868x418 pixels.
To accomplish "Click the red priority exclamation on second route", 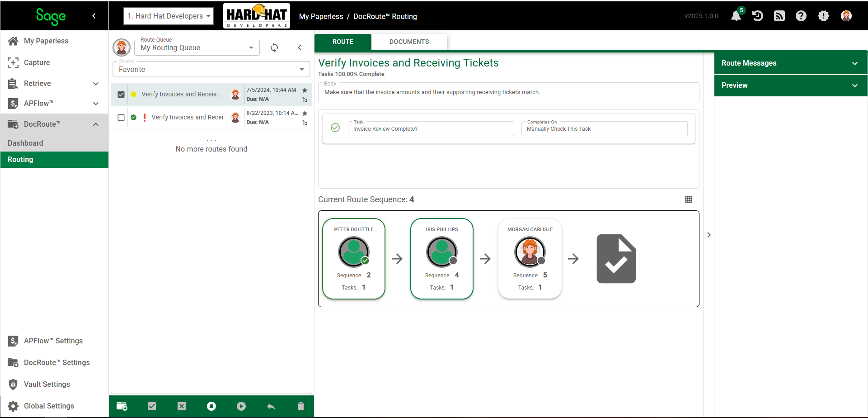I will click(145, 118).
